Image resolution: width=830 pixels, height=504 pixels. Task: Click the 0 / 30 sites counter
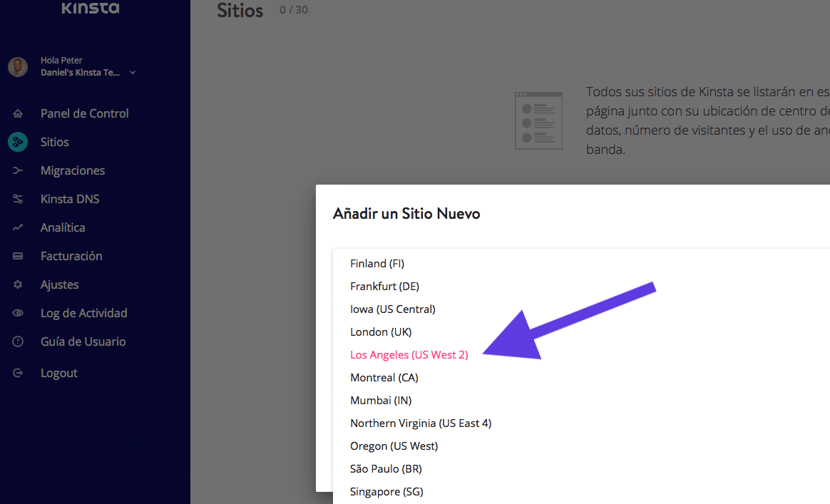[294, 10]
